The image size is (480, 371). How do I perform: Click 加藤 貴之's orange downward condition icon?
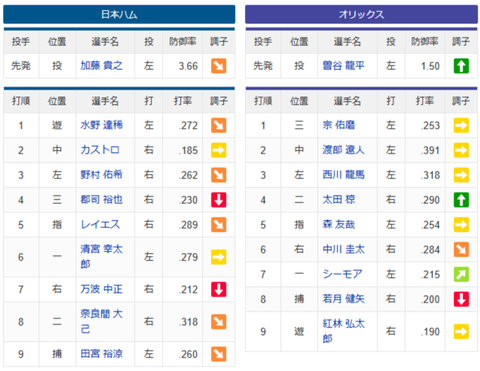pyautogui.click(x=219, y=66)
